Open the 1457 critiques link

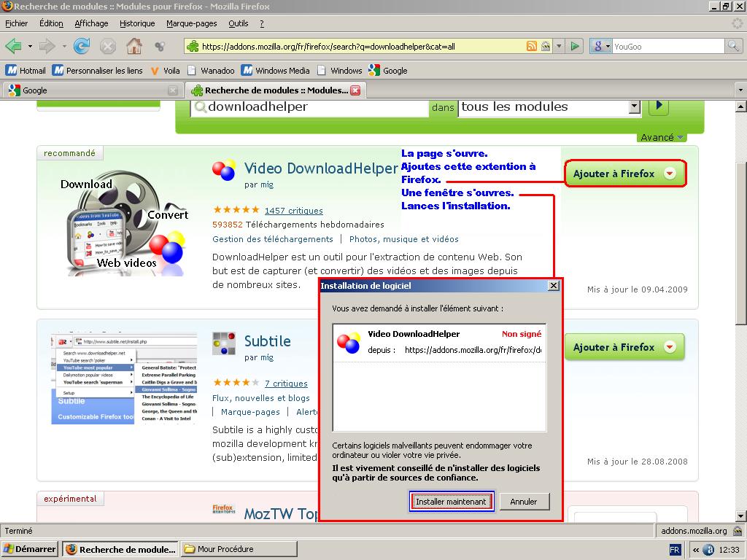[x=293, y=211]
